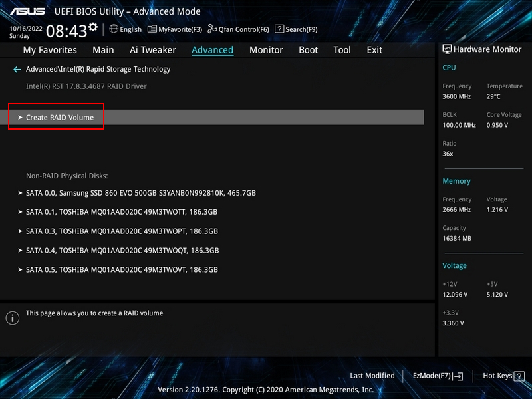This screenshot has width=532, height=399.
Task: Click the Qfan fan icon
Action: (x=212, y=29)
